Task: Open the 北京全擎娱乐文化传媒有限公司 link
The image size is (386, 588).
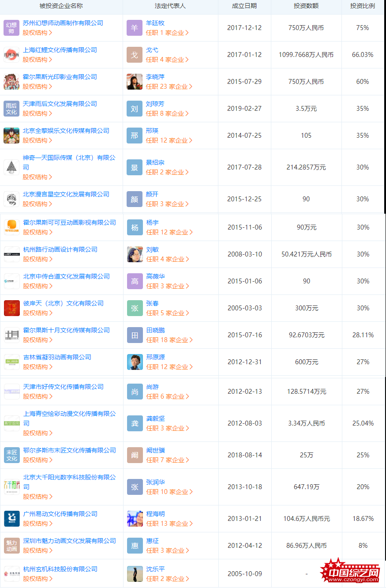Action: coord(66,131)
